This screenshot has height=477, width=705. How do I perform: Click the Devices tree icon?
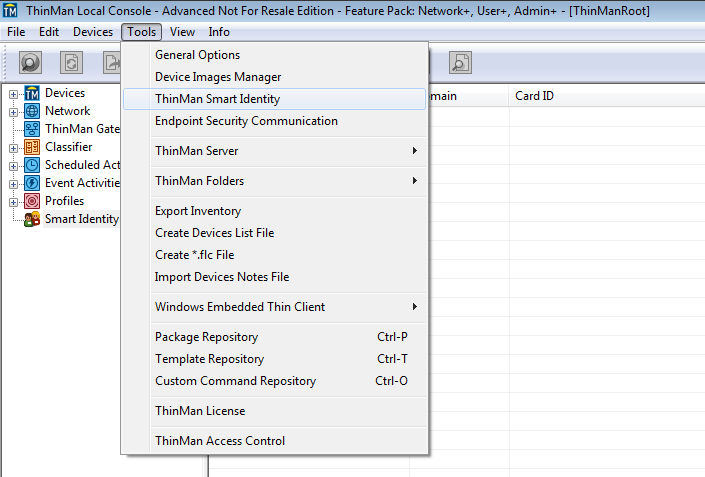32,93
